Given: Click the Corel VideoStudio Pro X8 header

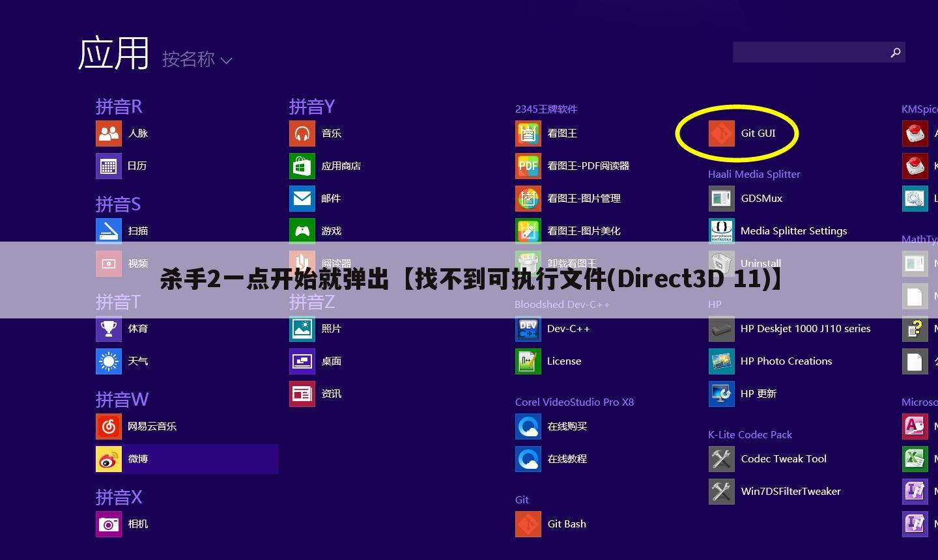Looking at the screenshot, I should click(x=574, y=402).
